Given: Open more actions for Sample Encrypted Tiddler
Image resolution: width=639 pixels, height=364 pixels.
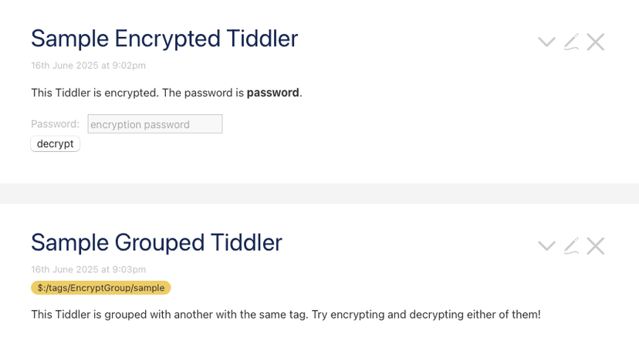Looking at the screenshot, I should pos(546,42).
